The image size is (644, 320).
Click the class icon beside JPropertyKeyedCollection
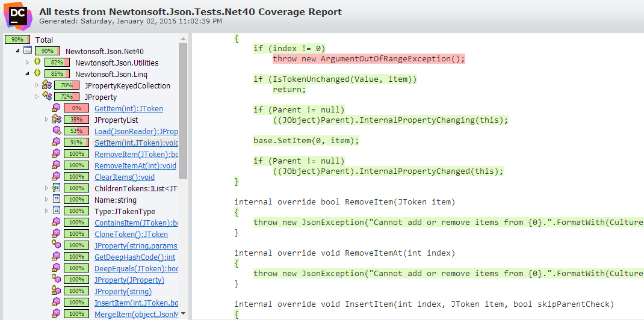point(46,85)
